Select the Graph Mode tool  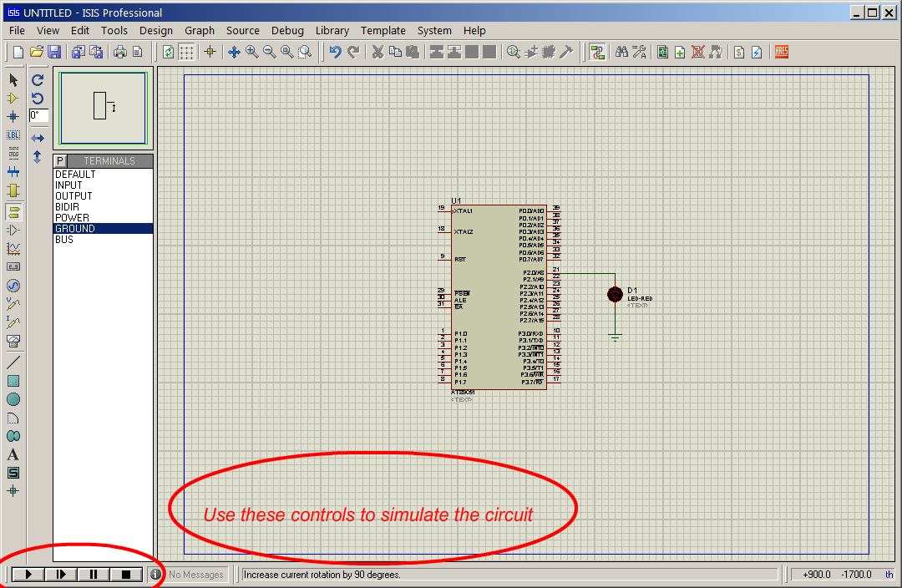click(x=13, y=248)
